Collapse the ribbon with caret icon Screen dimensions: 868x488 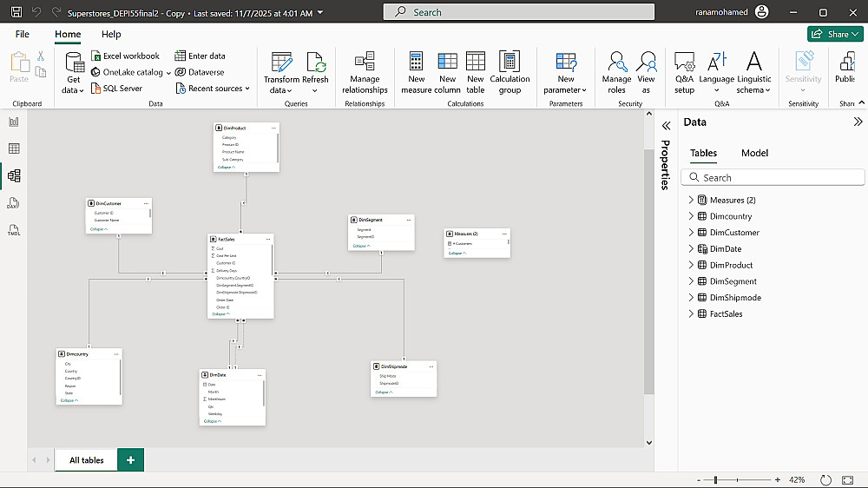point(861,103)
